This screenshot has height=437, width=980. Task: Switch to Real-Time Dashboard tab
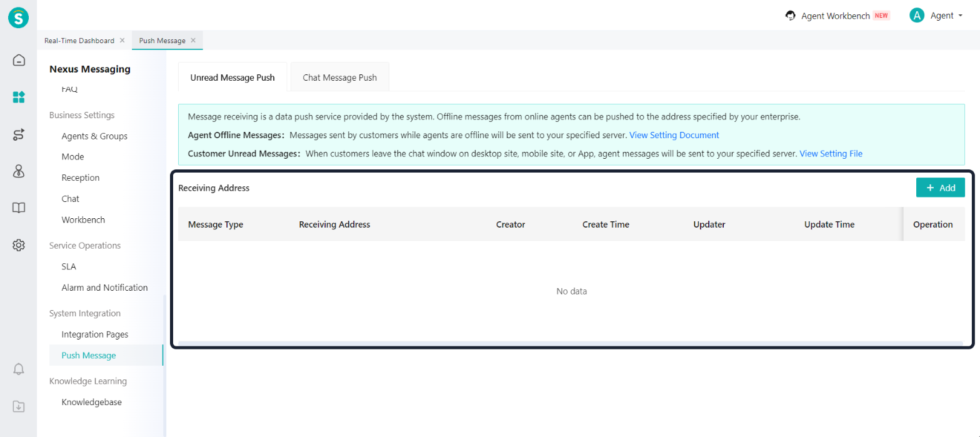pyautogui.click(x=79, y=40)
